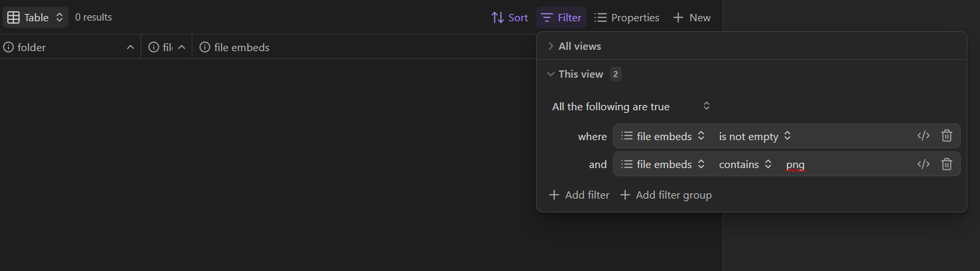980x271 pixels.
Task: Click the Sort arrows icon
Action: pos(498,18)
